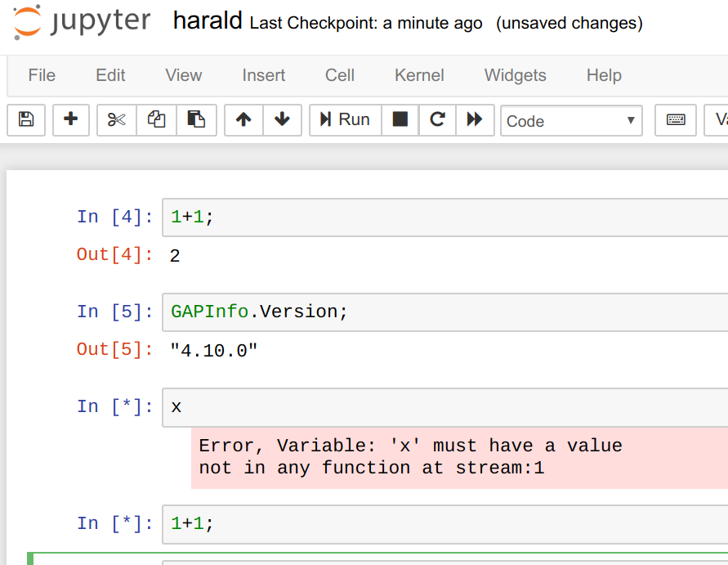
Task: Restart kernel and run all cells
Action: coord(476,120)
